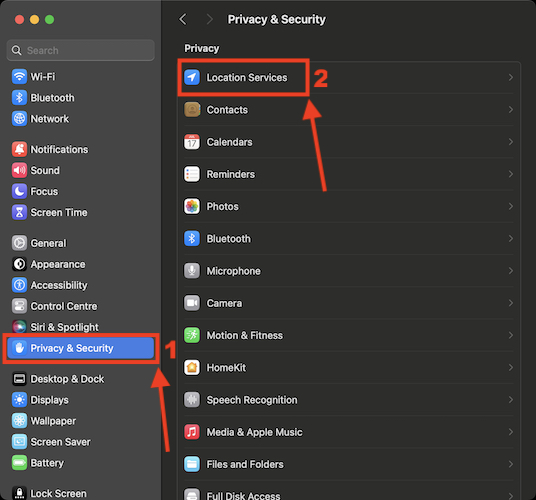Screen dimensions: 536x500
Task: Click the Wallpaper icon
Action: (x=19, y=421)
